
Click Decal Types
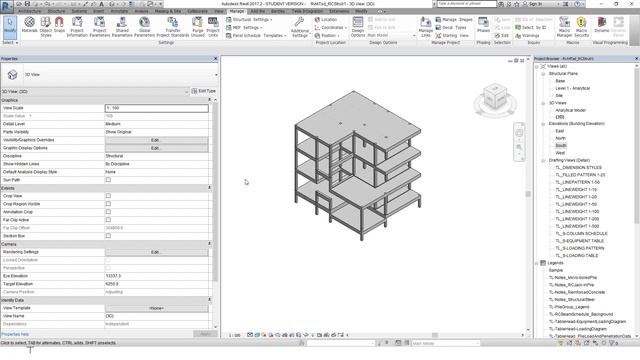451,27
